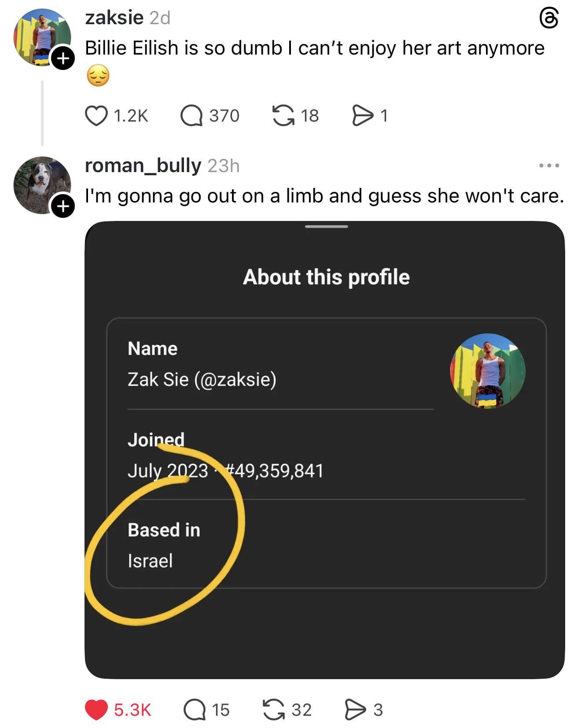Tap the Joined July 2023 row
The image size is (581, 728).
[225, 456]
